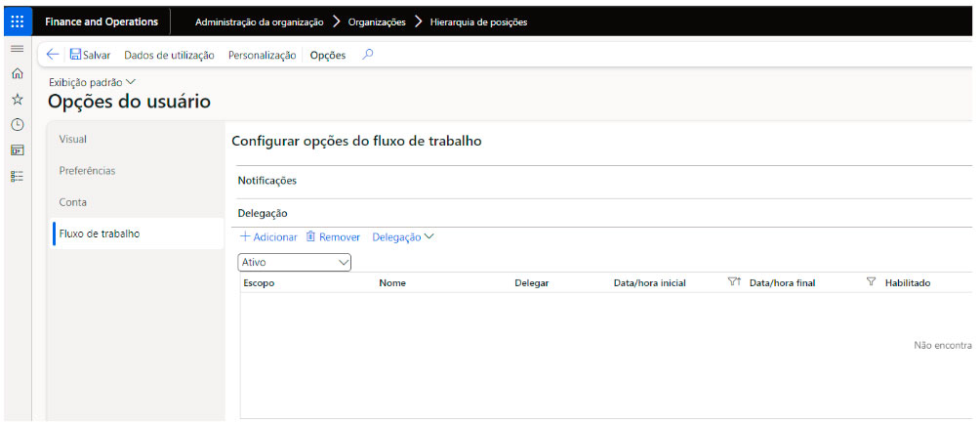Click the search magnifier in action bar

click(367, 55)
